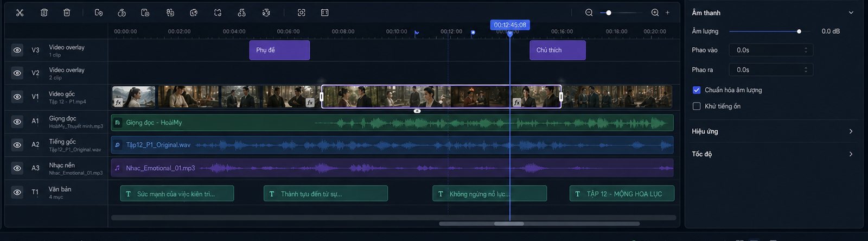Select the Giọng đọc - HoàiMy audio clip
Viewport: 868px width, 241px height.
pos(392,123)
